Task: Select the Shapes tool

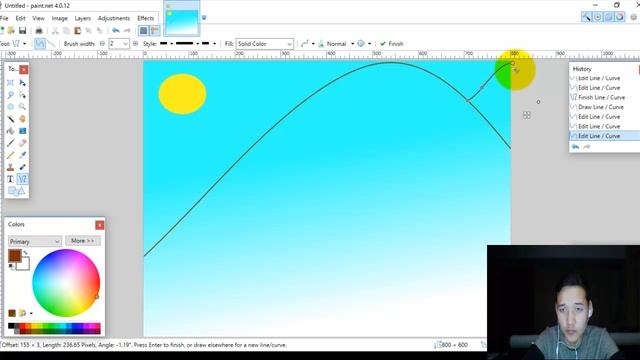Action: [16, 191]
